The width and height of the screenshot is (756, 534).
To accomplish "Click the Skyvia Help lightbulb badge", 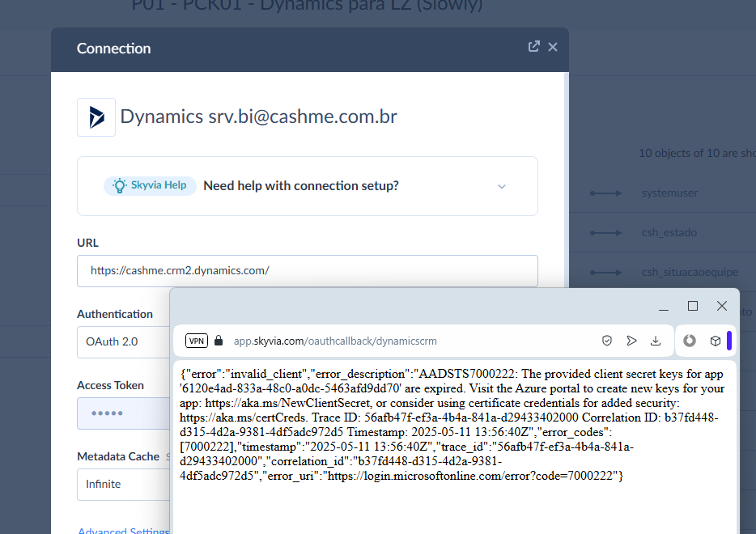I will (x=150, y=185).
